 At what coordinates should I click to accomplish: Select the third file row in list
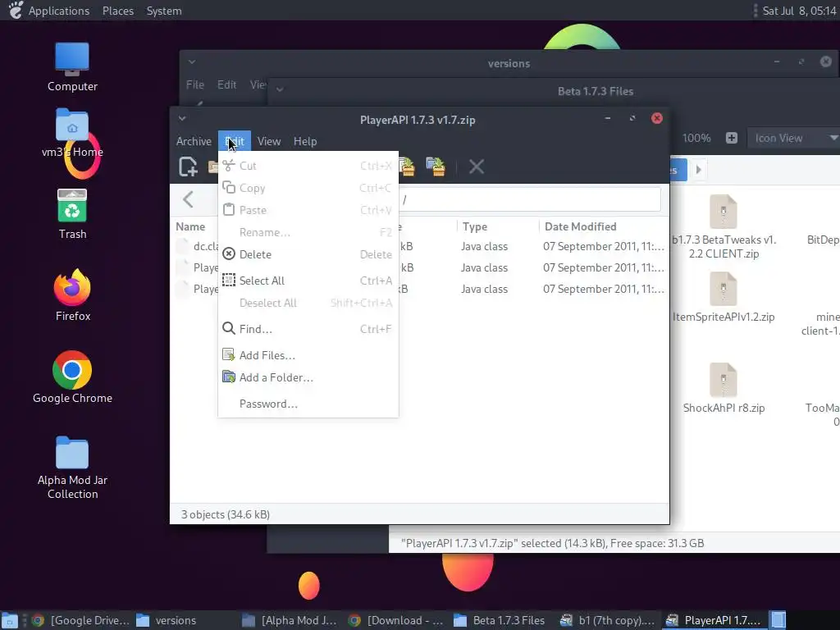click(419, 290)
